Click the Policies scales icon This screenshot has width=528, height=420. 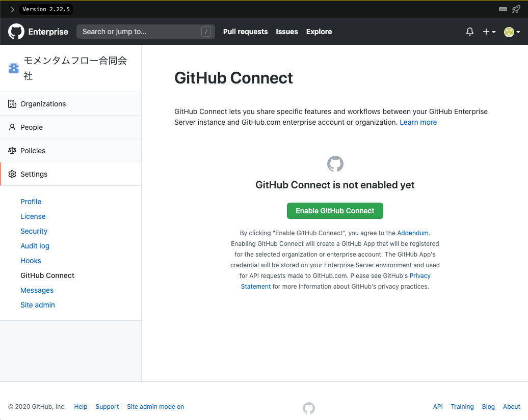pos(12,151)
